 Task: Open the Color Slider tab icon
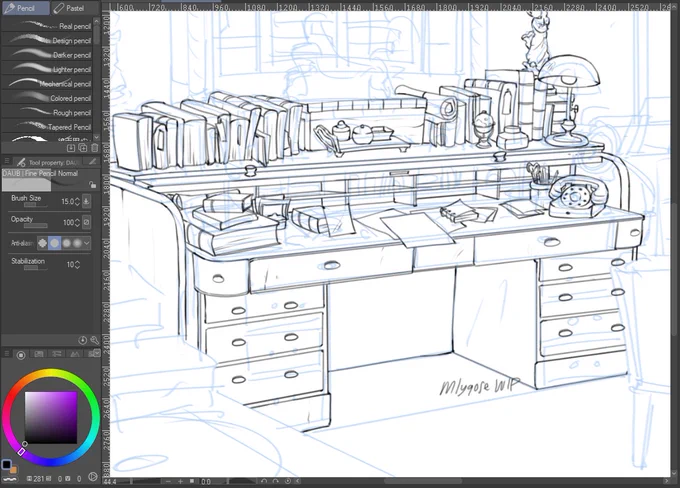pos(56,354)
